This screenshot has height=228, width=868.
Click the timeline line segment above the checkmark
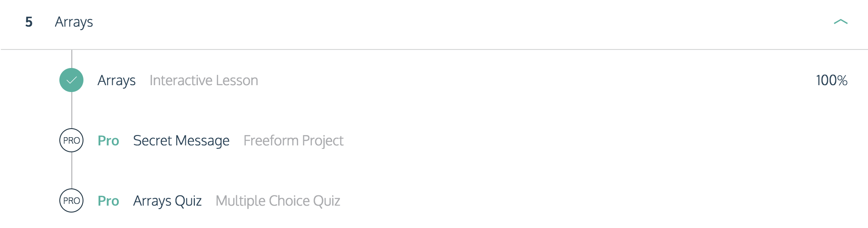click(71, 59)
